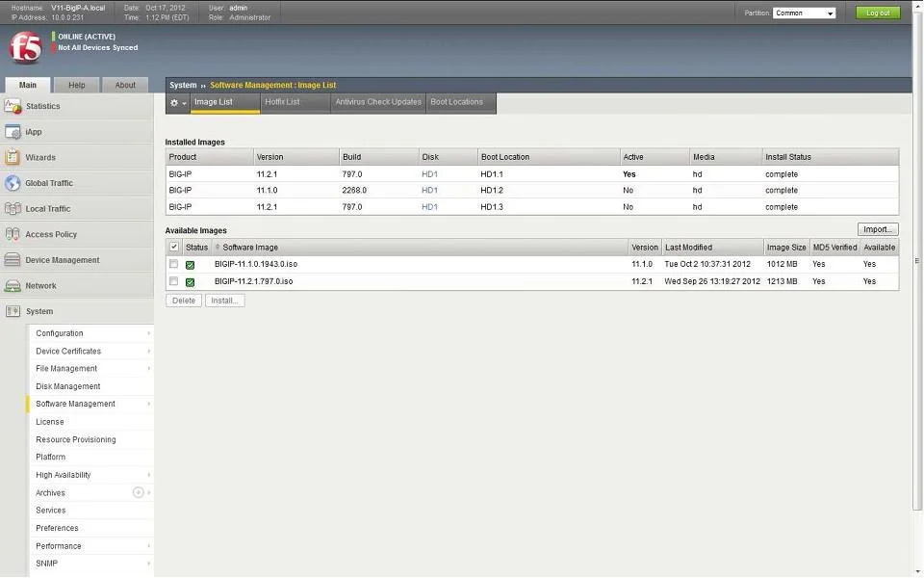924x578 pixels.
Task: Toggle the select-all checkbox in Available Images header
Action: 174,247
